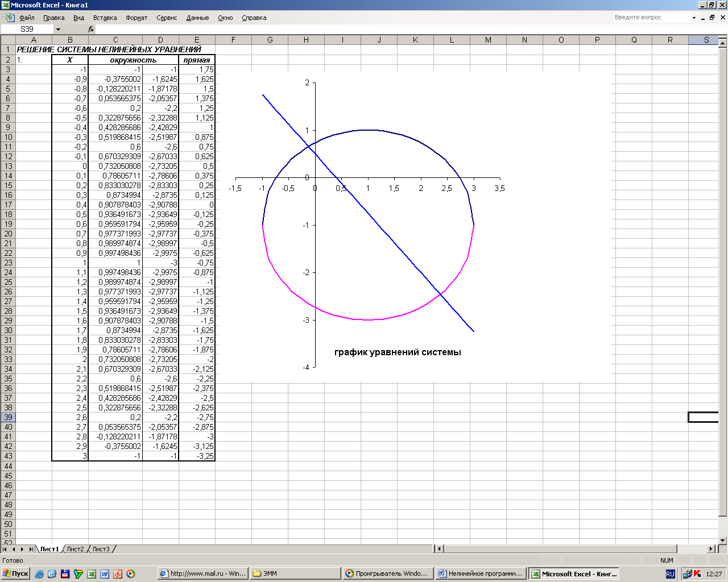This screenshot has width=728, height=582.
Task: Switch to Проигрыватель Windows taskbar button
Action: (x=388, y=574)
